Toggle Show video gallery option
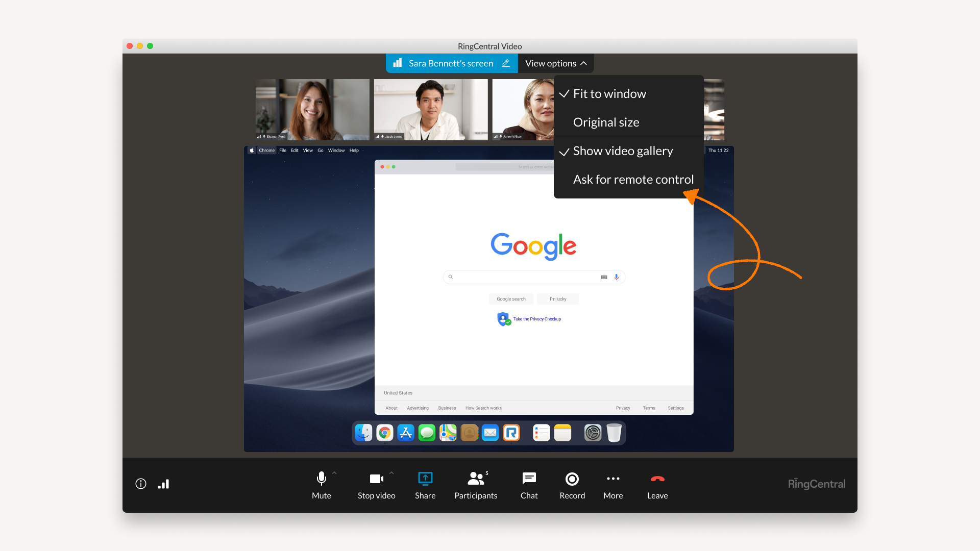 (623, 150)
